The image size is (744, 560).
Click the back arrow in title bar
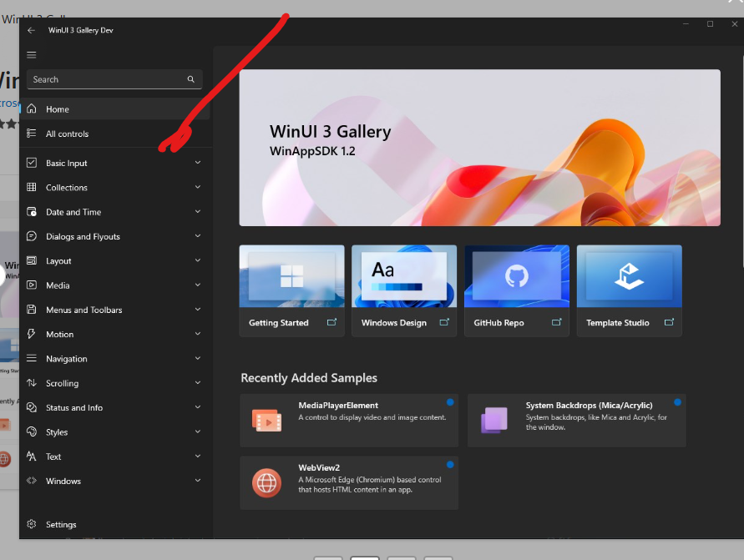click(x=32, y=30)
